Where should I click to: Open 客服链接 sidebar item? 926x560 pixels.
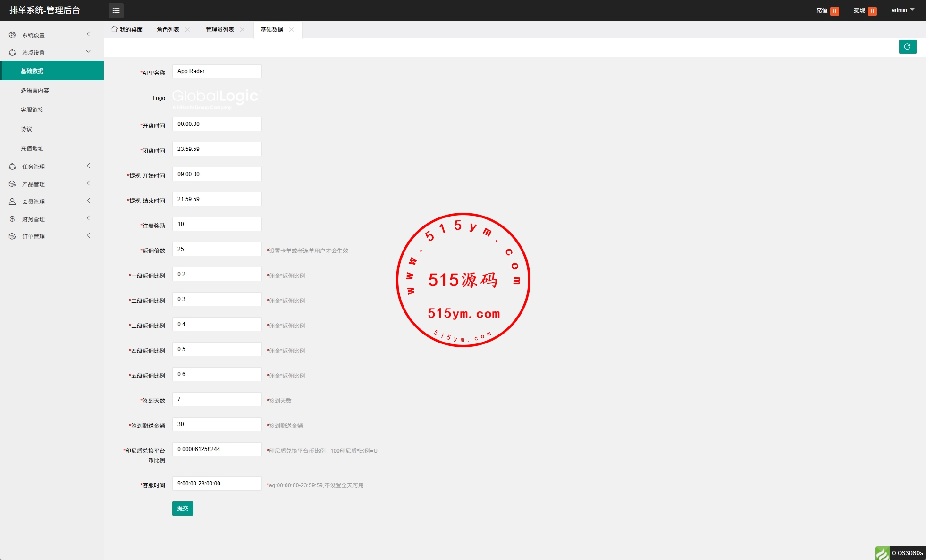(32, 109)
